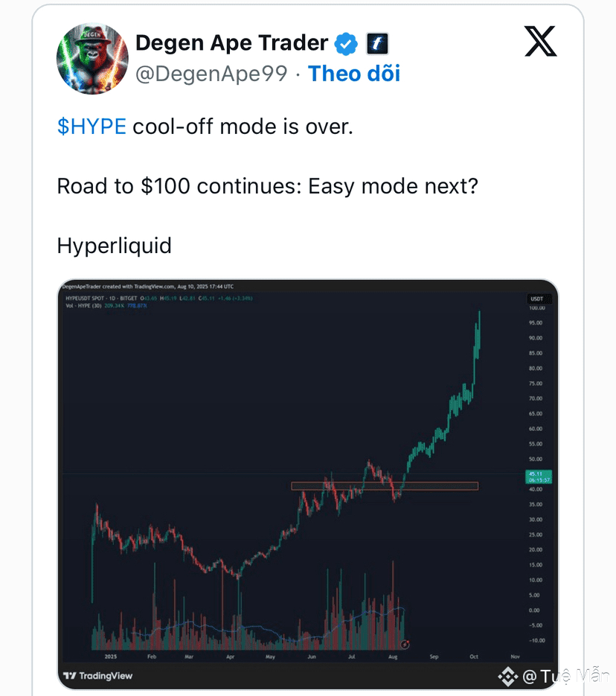Click the TradingView logo on the chart
The width and height of the screenshot is (616, 696).
(x=97, y=676)
